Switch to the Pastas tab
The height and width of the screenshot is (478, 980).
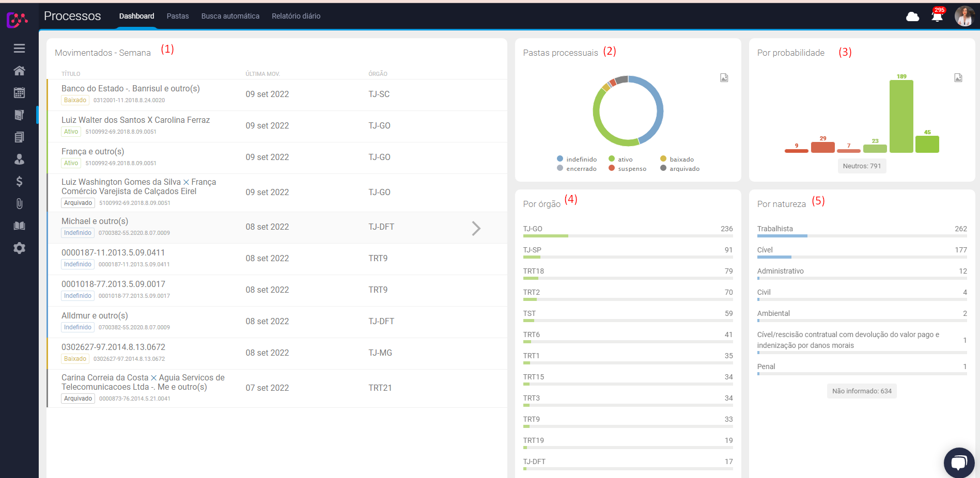[177, 17]
